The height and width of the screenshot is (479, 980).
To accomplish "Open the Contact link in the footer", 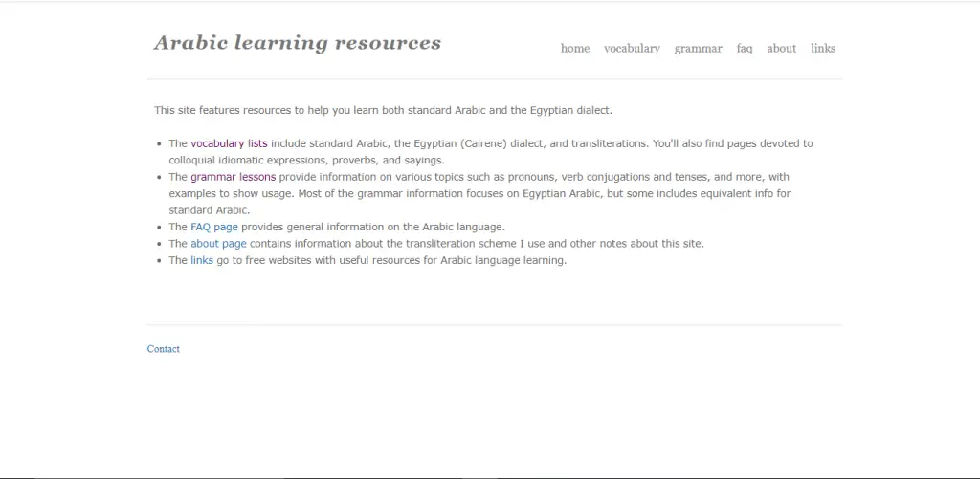I will [x=164, y=349].
